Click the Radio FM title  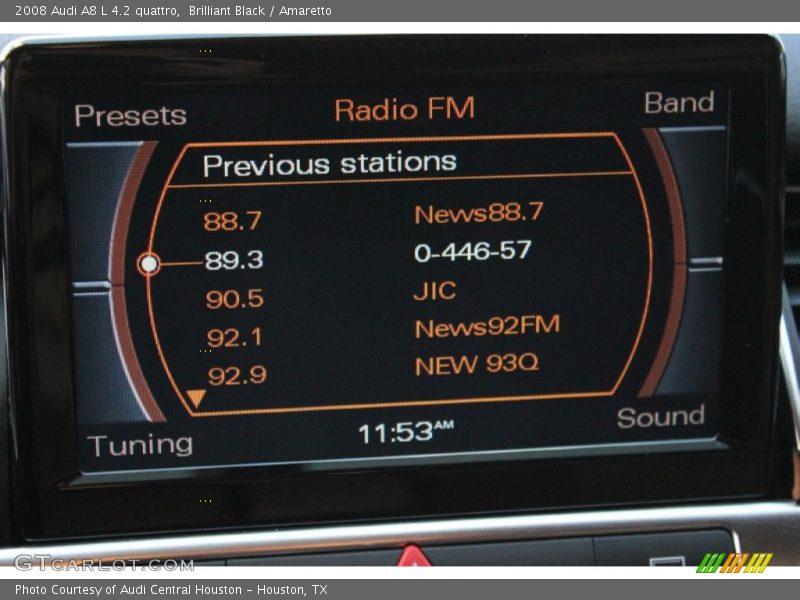[405, 109]
